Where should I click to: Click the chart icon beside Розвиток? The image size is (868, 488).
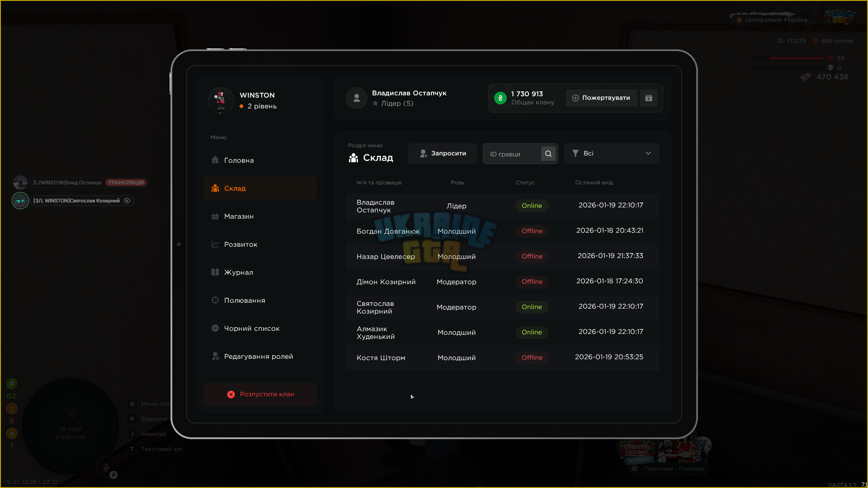click(215, 244)
